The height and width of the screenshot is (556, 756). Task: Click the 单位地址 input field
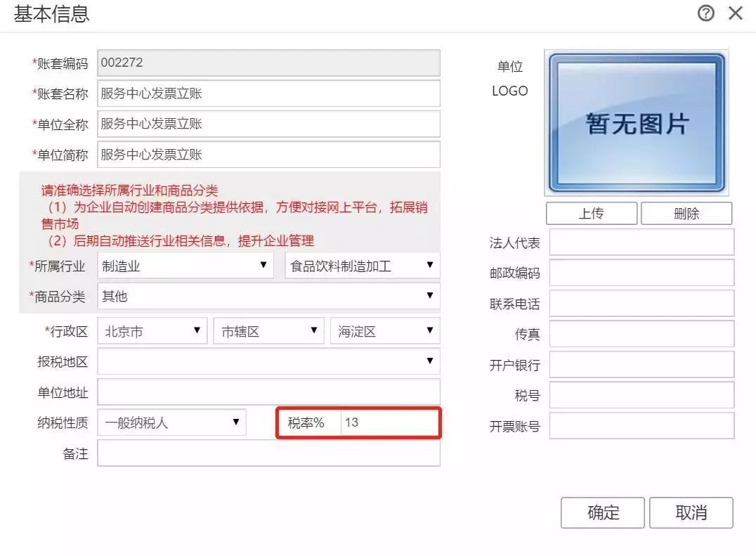[268, 392]
